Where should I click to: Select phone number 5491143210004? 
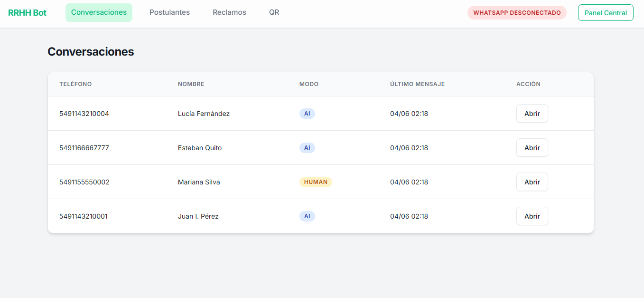[x=84, y=114]
